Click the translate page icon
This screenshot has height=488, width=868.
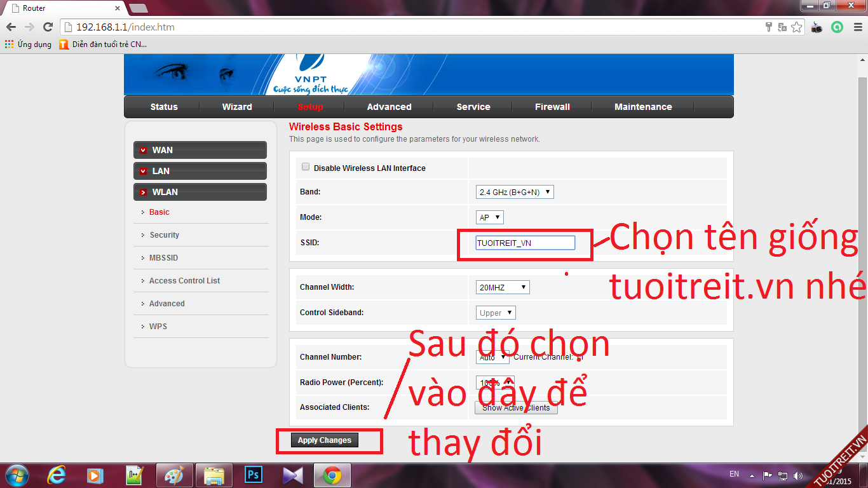(782, 27)
